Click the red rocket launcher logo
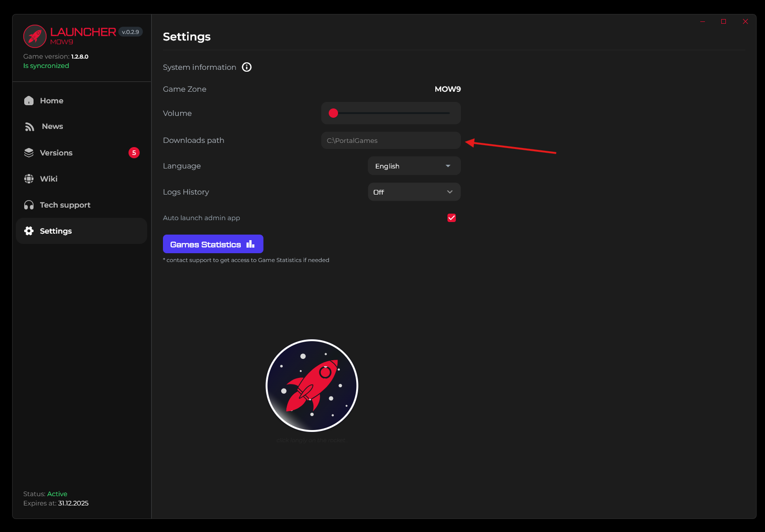Viewport: 765px width, 532px height. pos(35,36)
